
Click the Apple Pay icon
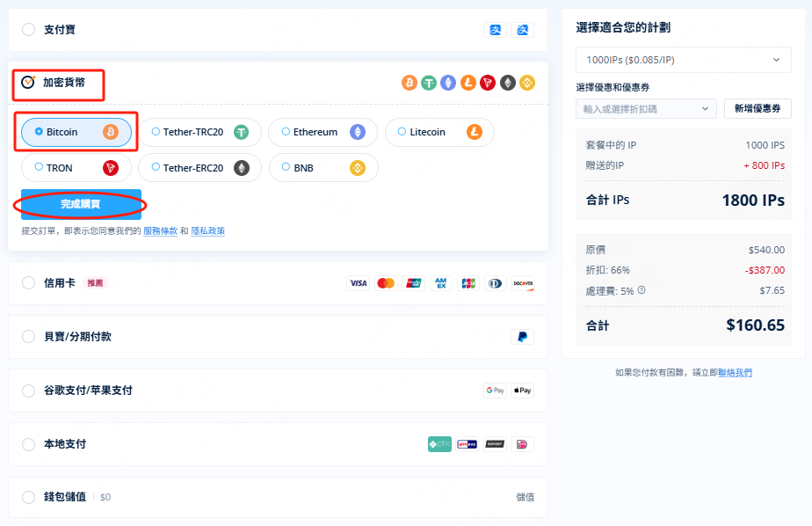click(x=522, y=391)
